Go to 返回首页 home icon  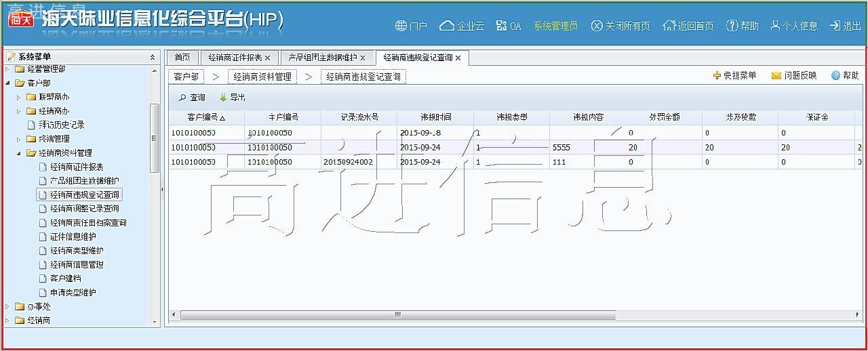669,26
